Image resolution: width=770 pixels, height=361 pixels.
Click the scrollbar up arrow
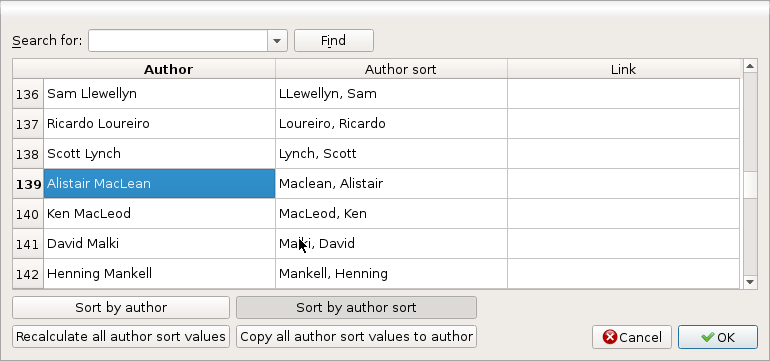[750, 66]
